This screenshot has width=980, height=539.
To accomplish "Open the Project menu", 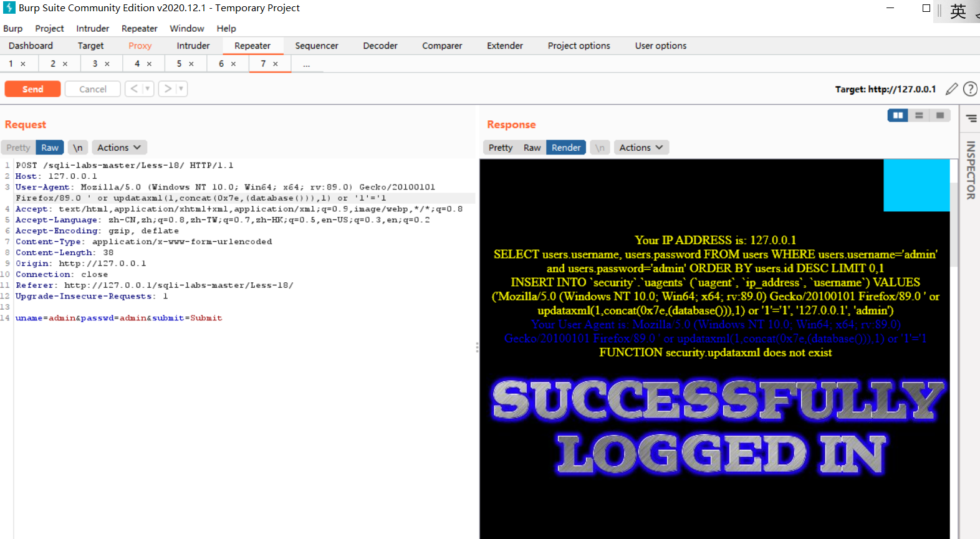I will coord(49,29).
